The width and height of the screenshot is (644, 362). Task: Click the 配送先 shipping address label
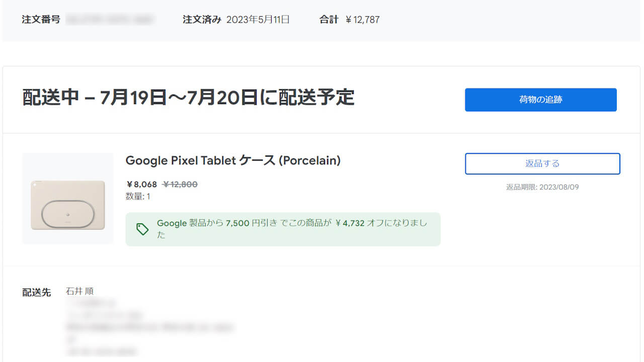[36, 292]
